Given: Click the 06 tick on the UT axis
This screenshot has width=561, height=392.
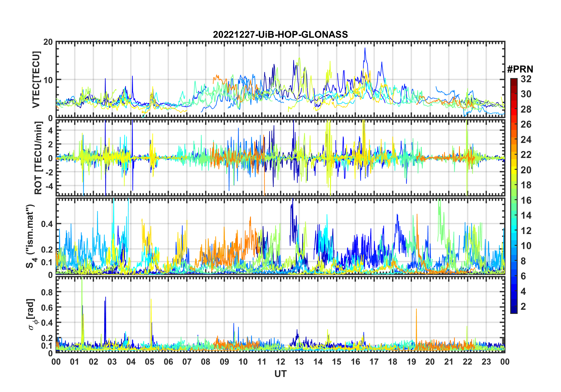Looking at the screenshot, I should coord(168,362).
